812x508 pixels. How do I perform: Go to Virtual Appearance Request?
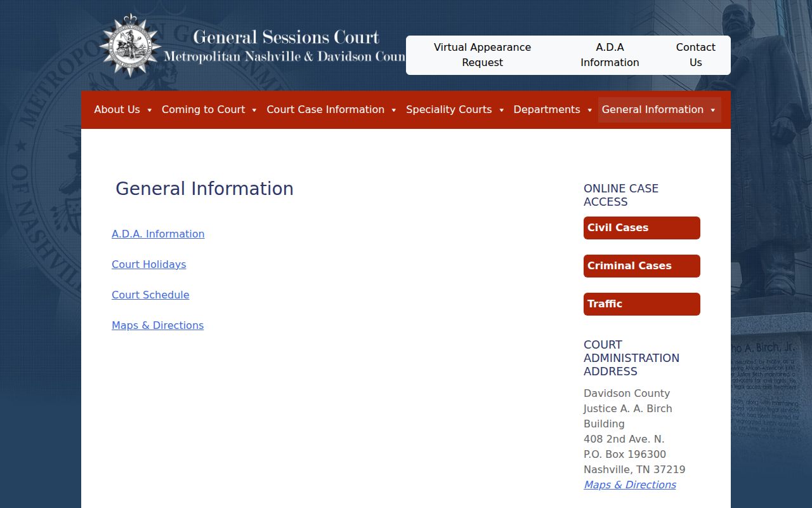pos(482,55)
